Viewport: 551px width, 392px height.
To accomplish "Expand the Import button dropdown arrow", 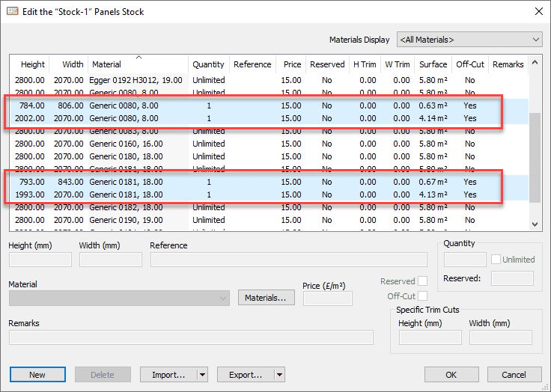I will [201, 375].
